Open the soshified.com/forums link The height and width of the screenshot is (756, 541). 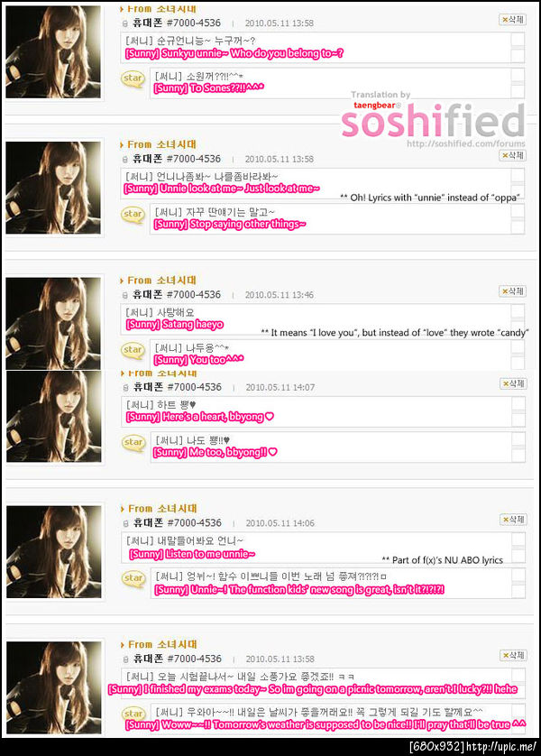click(x=466, y=143)
